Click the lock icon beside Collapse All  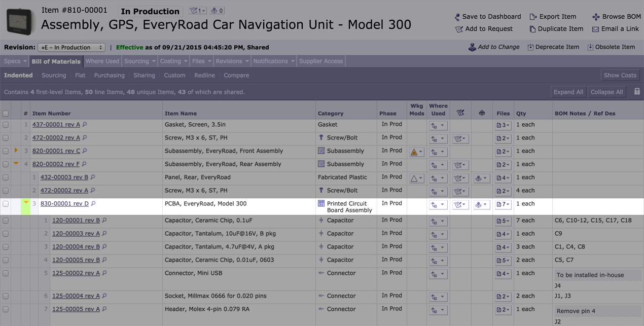637,92
